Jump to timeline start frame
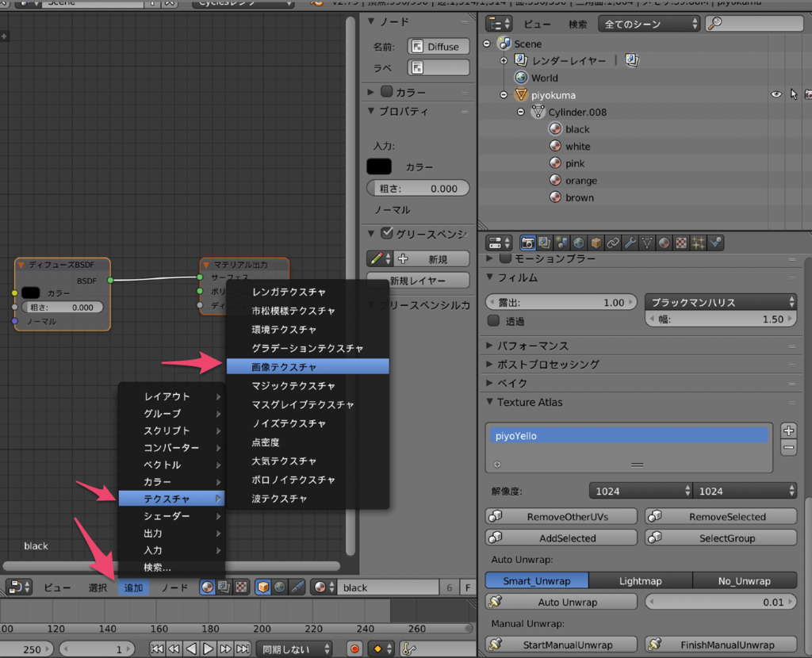The width and height of the screenshot is (812, 658). pyautogui.click(x=157, y=648)
